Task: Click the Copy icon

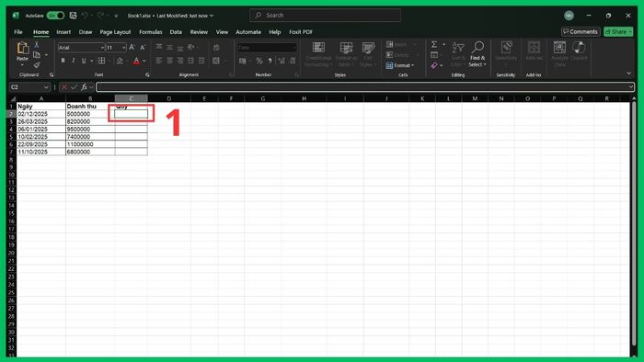Action: [37, 55]
